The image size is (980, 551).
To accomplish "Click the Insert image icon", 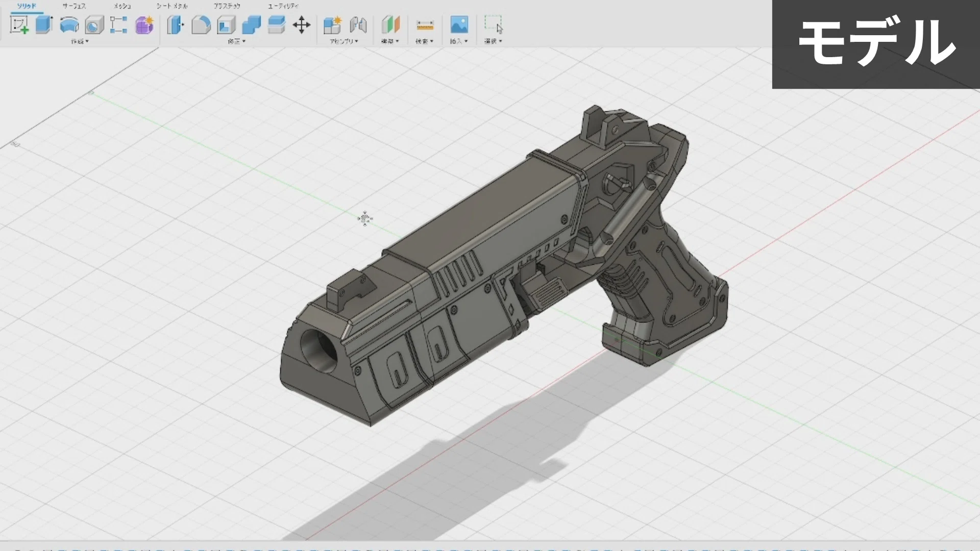I will pos(459,24).
